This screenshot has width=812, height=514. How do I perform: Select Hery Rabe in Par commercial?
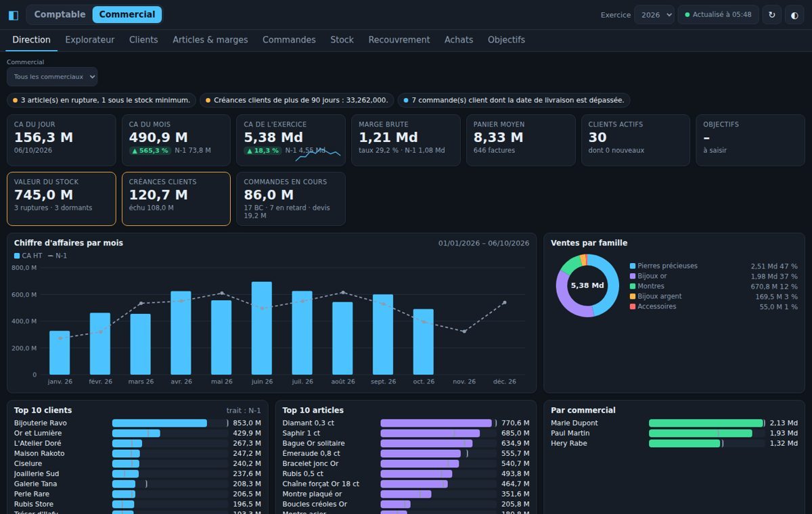click(674, 444)
